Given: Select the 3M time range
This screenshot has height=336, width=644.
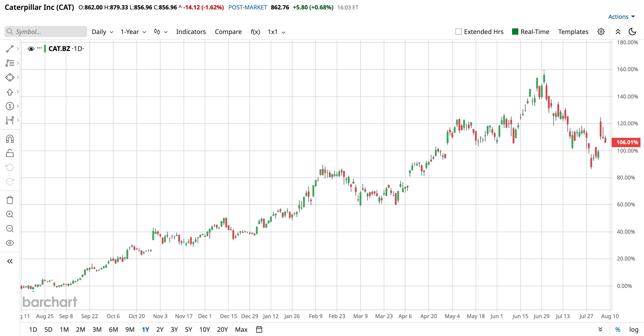Looking at the screenshot, I should [x=97, y=330].
